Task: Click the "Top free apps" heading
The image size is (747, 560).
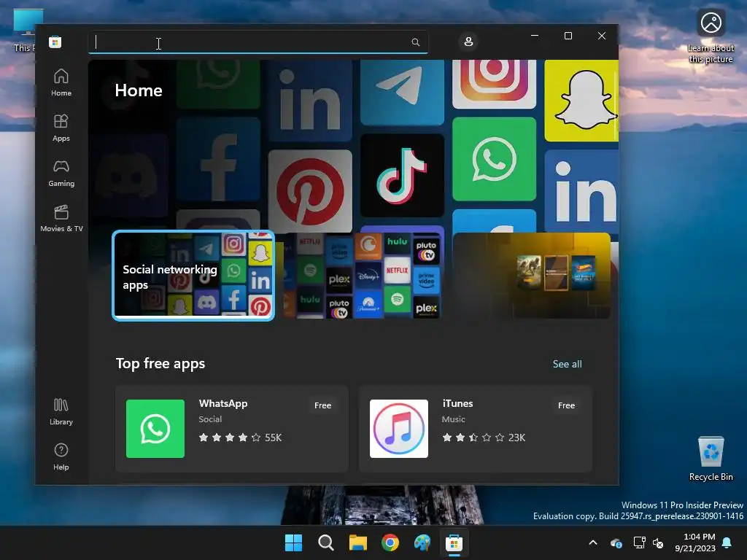Action: click(160, 363)
